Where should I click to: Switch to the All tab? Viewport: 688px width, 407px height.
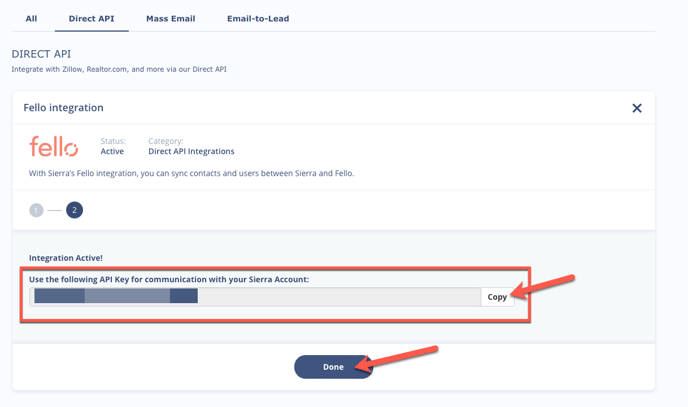(x=31, y=18)
